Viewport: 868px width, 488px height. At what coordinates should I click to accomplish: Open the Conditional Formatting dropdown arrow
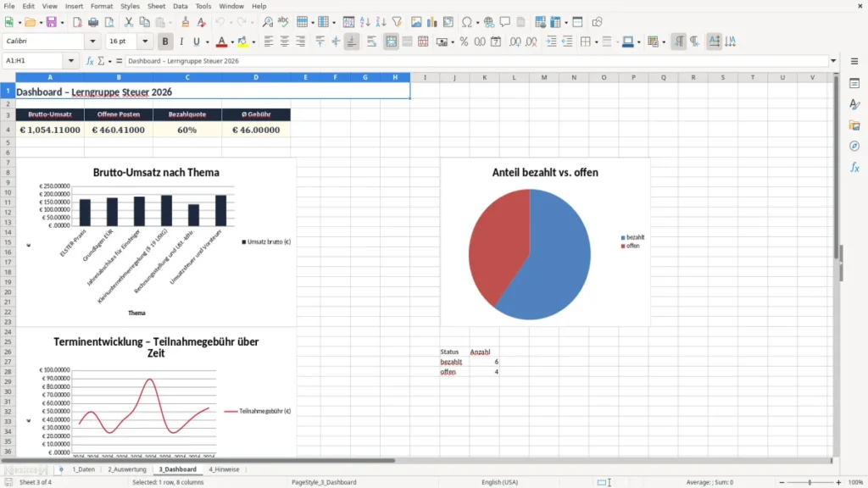[664, 42]
